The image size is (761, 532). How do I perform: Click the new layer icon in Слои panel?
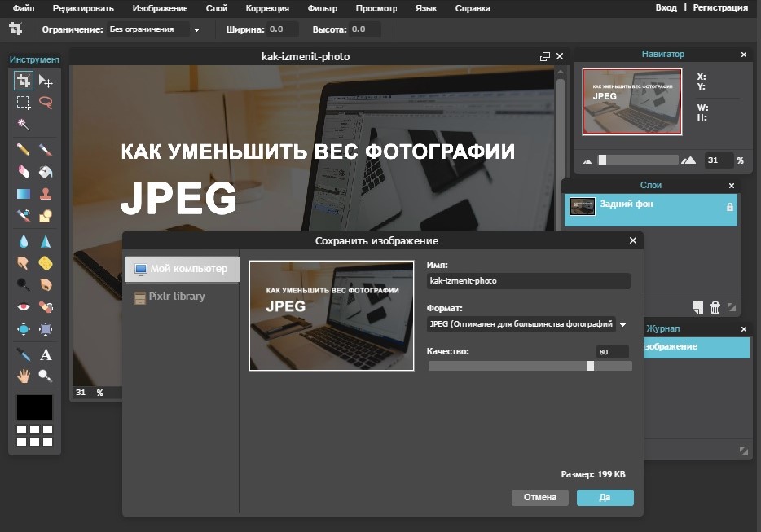(698, 308)
